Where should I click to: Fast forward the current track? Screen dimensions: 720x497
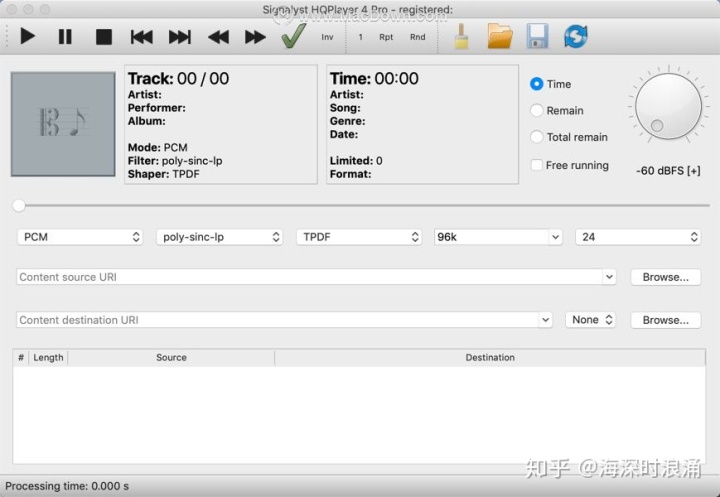coord(255,37)
